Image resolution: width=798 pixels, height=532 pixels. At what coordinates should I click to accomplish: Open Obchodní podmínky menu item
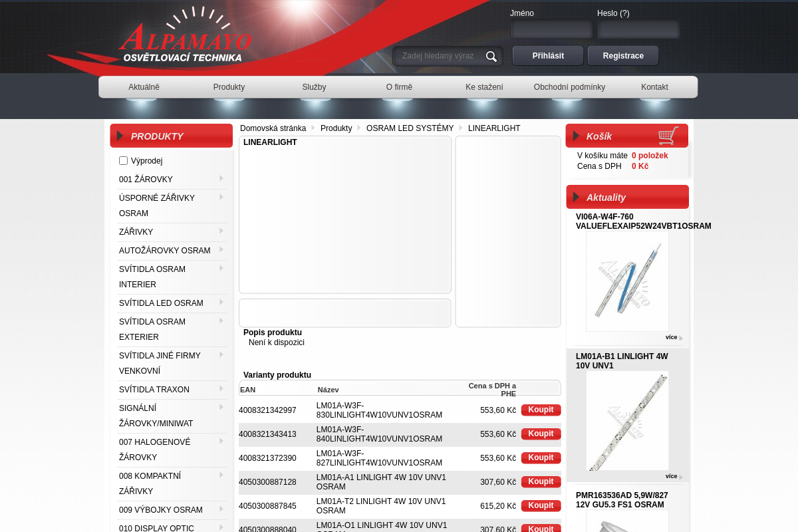(569, 87)
